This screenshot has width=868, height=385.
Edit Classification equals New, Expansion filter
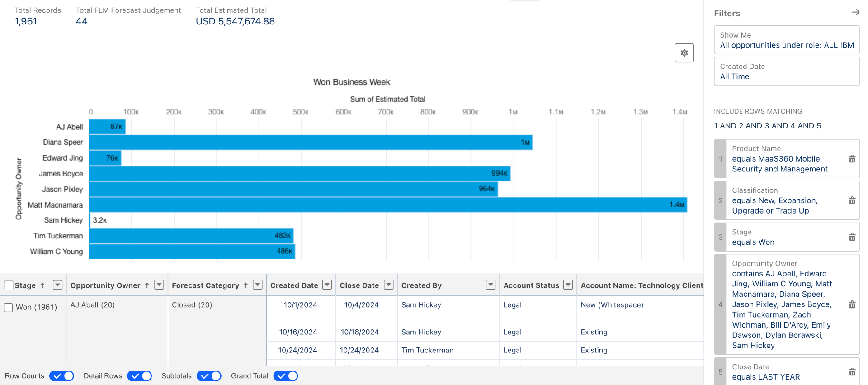point(787,200)
